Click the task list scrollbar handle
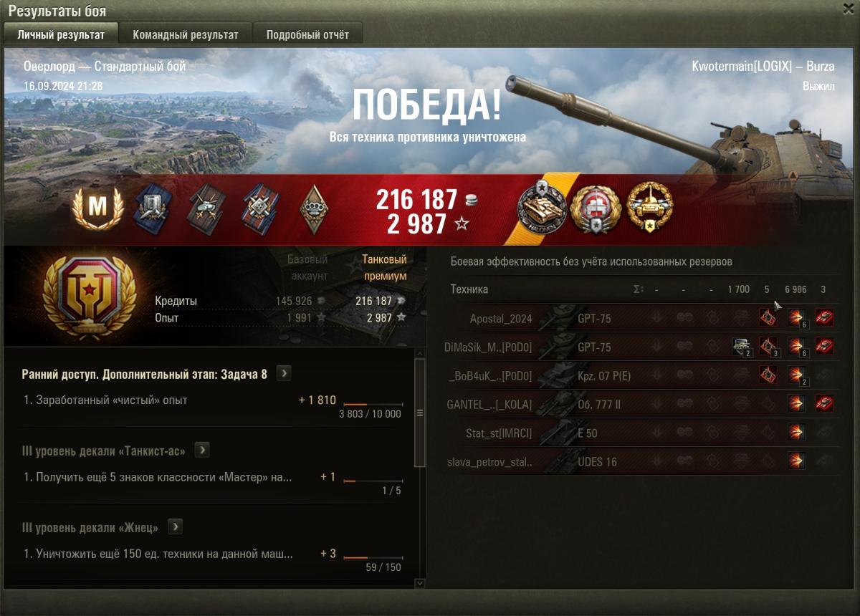The height and width of the screenshot is (616, 860). pyautogui.click(x=420, y=413)
